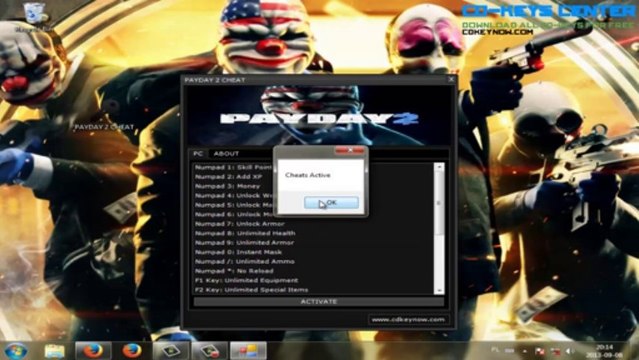Click the network icon in system tray
The width and height of the screenshot is (639, 360).
click(555, 351)
